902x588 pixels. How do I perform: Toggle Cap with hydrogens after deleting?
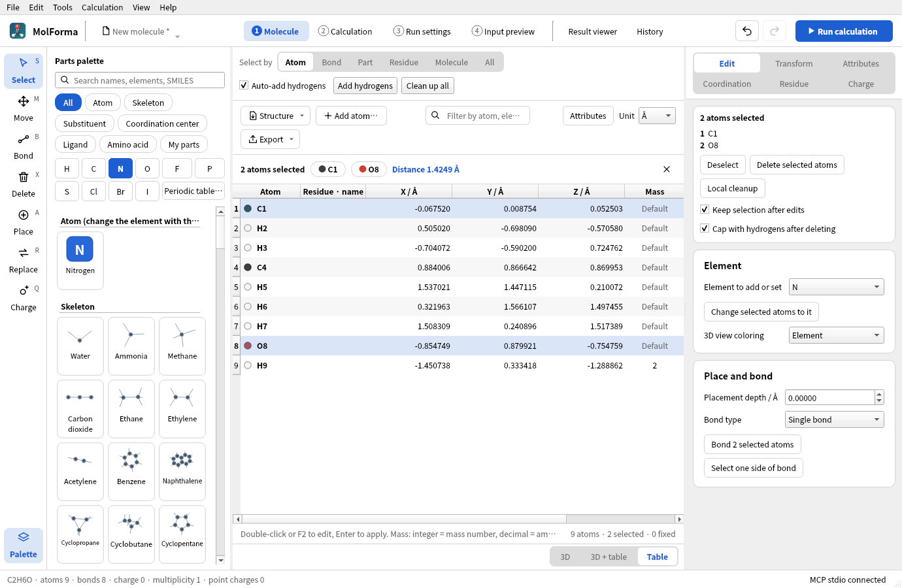[x=705, y=229]
